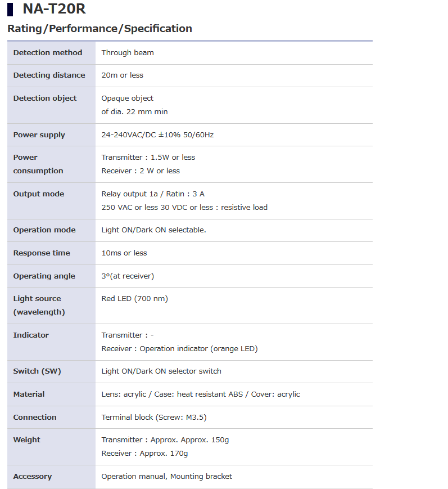The width and height of the screenshot is (448, 489).
Task: Click the Power consumption row label
Action: (x=38, y=164)
